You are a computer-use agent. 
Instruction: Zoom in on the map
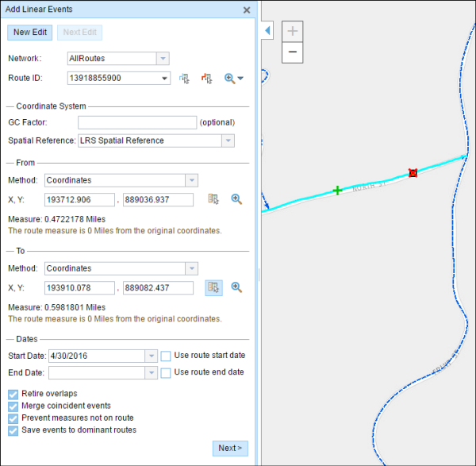[293, 32]
